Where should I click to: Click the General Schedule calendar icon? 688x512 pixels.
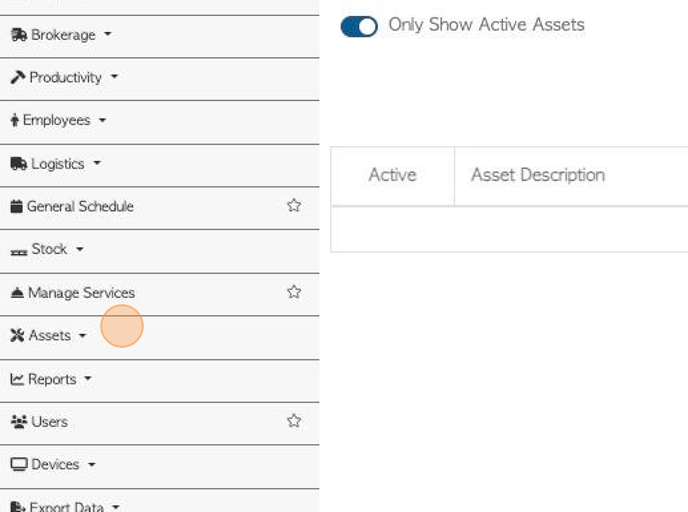tap(17, 206)
